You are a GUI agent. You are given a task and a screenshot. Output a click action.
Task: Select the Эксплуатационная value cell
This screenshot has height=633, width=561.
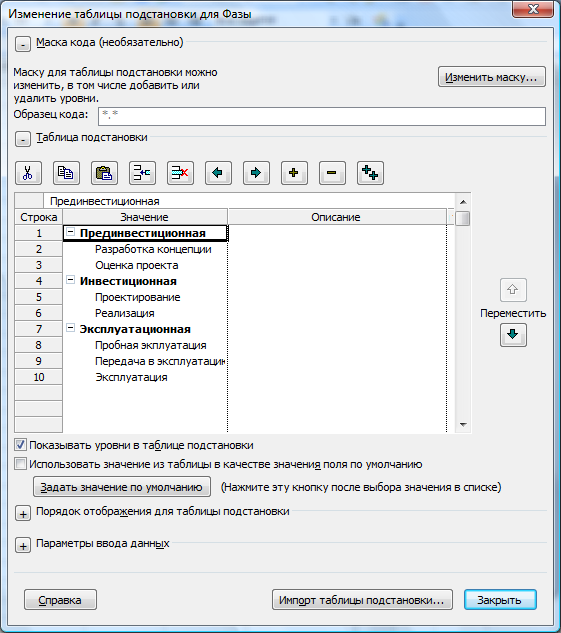click(x=145, y=329)
